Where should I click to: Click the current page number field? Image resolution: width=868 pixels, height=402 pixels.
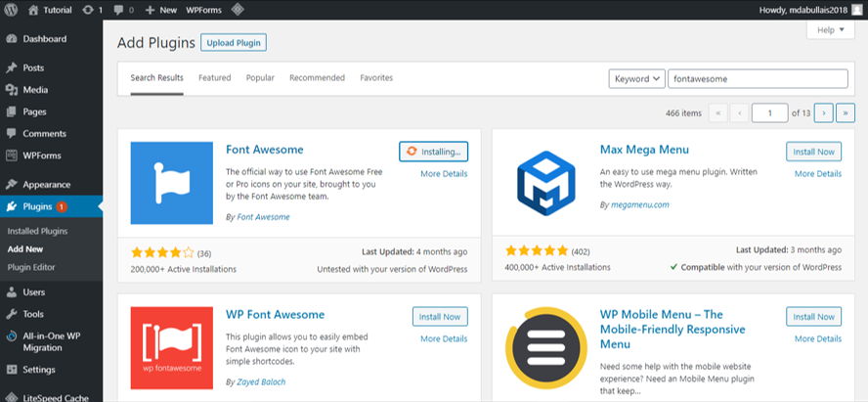[x=769, y=112]
